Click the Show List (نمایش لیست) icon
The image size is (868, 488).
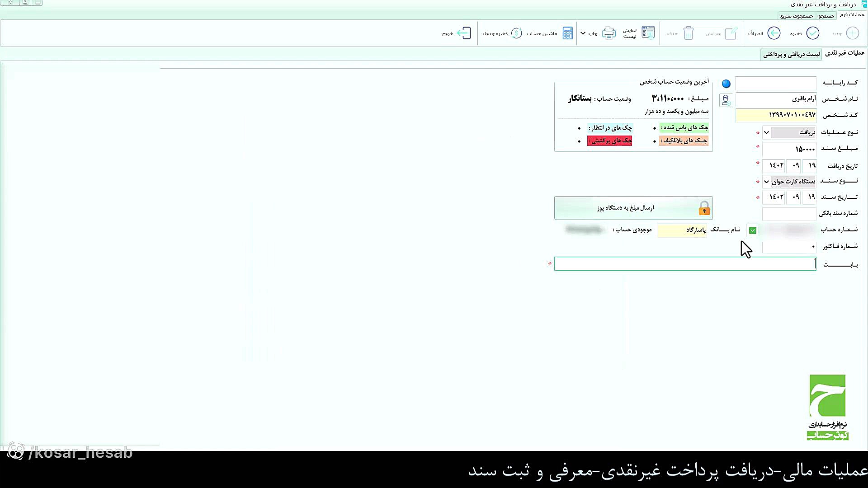point(648,33)
